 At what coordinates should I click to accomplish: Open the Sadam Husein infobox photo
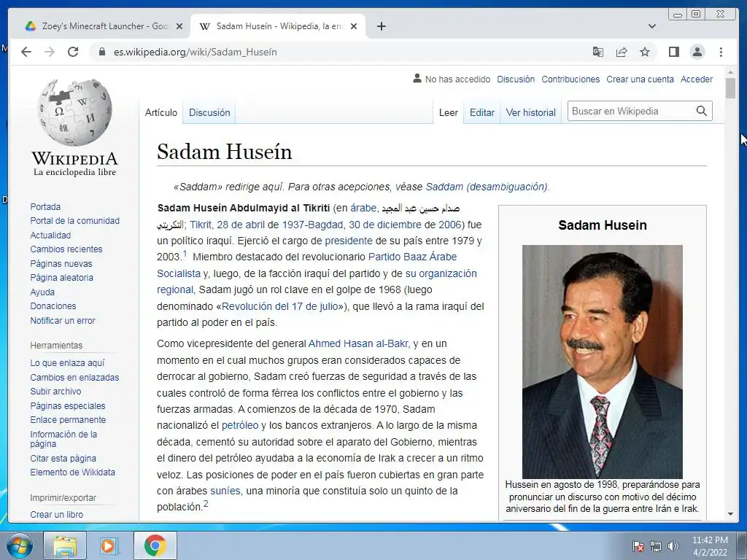(602, 362)
